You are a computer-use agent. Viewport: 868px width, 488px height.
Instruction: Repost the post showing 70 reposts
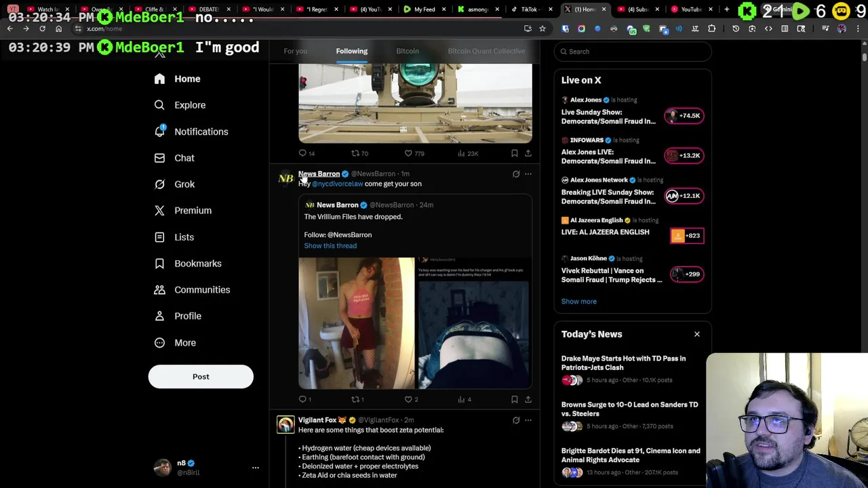coord(359,153)
